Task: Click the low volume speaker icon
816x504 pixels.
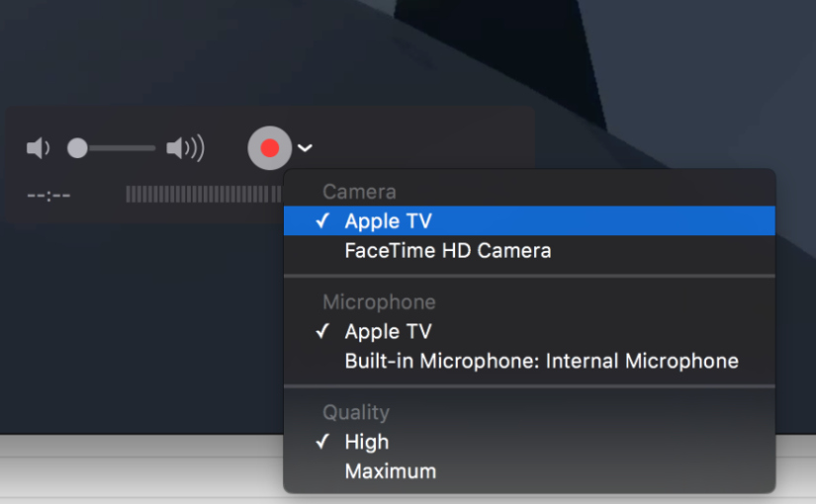Action: (38, 148)
